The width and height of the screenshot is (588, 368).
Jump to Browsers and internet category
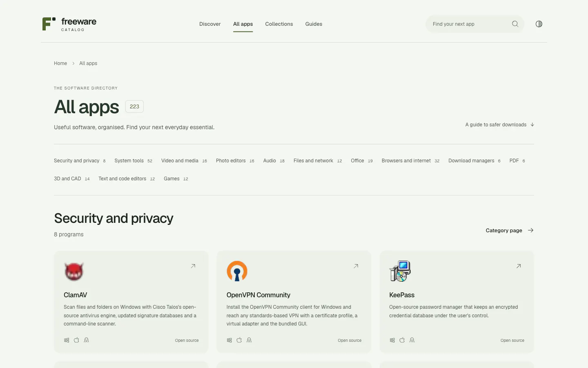coord(410,161)
